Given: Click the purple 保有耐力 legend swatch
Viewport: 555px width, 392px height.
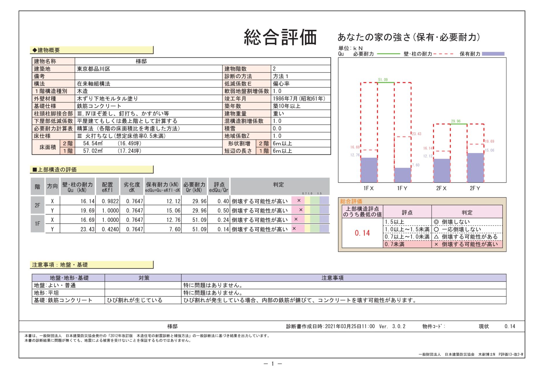Looking at the screenshot, I should coord(493,54).
